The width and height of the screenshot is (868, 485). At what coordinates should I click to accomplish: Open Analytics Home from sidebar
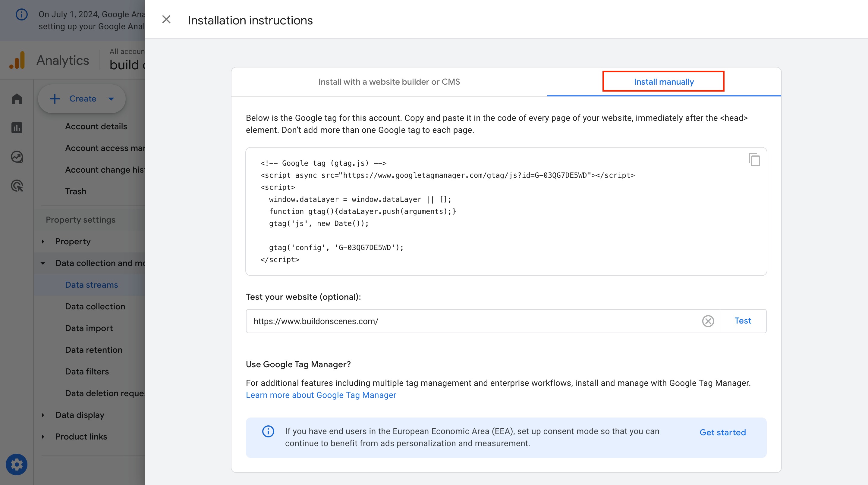coord(17,99)
